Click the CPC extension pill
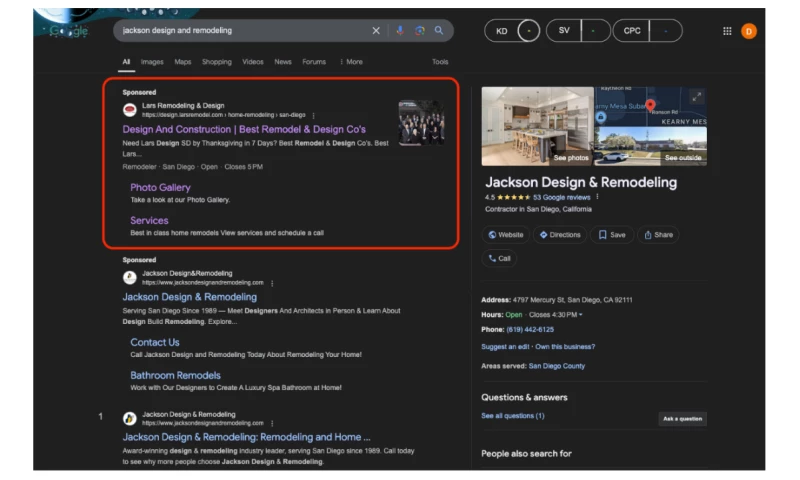Viewport: 800px width, 480px height. 647,31
